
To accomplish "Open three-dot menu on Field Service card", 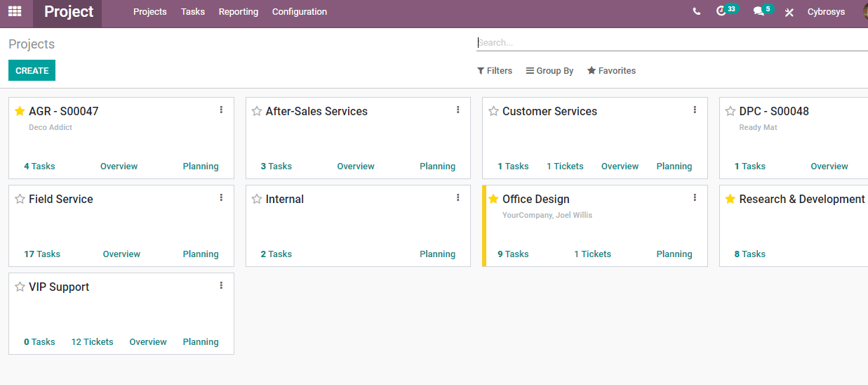I will 221,197.
